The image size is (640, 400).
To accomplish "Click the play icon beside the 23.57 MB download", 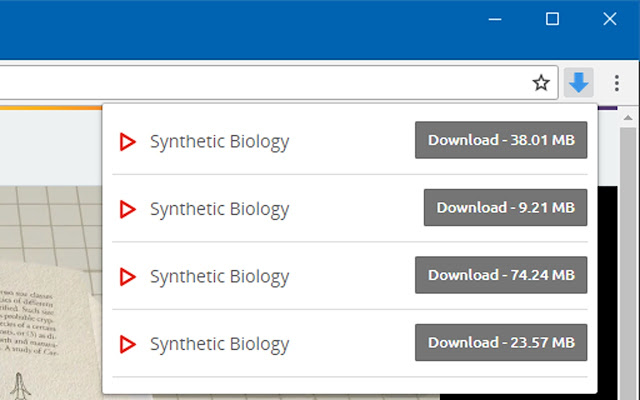I will pyautogui.click(x=127, y=344).
